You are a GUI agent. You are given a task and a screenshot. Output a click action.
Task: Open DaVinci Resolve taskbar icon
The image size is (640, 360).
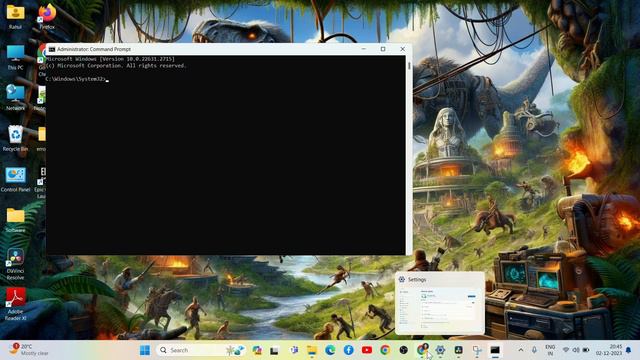click(x=458, y=350)
